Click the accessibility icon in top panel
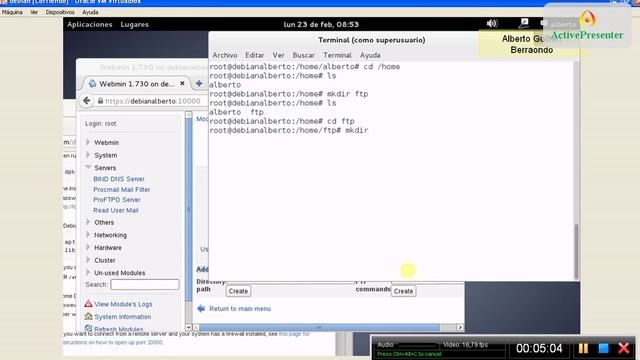The image size is (640, 360). pos(524,23)
